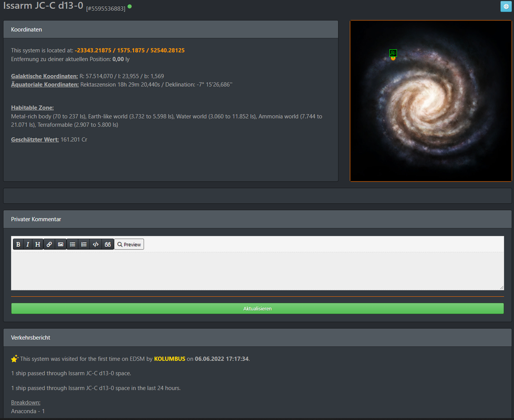Click the last 24 hours ship traffic line
Image resolution: width=514 pixels, height=420 pixels.
(96, 388)
